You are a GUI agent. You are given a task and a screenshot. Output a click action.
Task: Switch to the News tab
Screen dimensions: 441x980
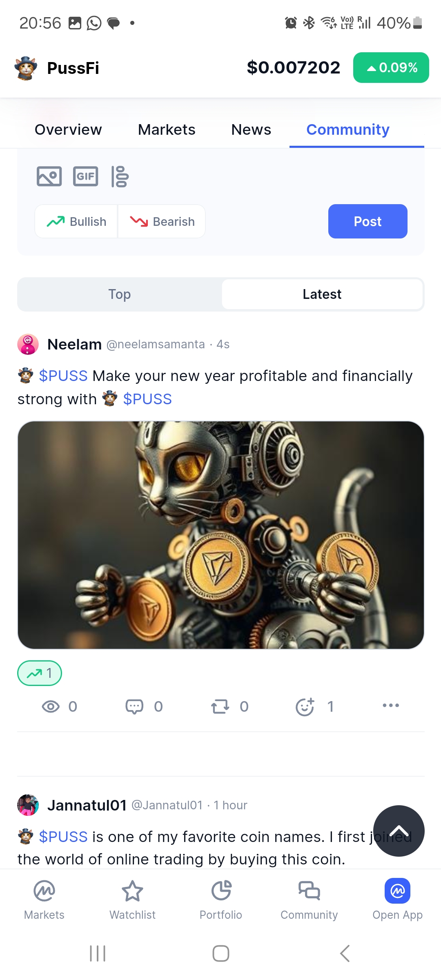[251, 129]
